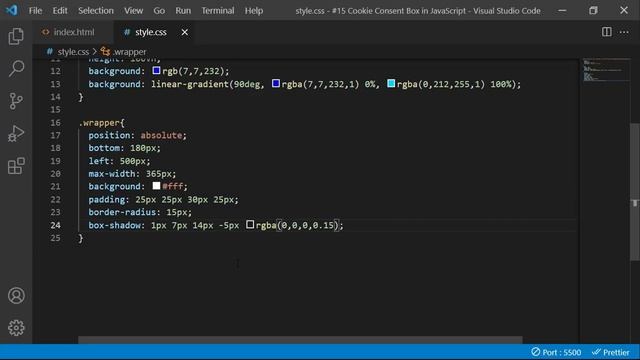Click the 'position' property name on line 17

[x=109, y=135]
